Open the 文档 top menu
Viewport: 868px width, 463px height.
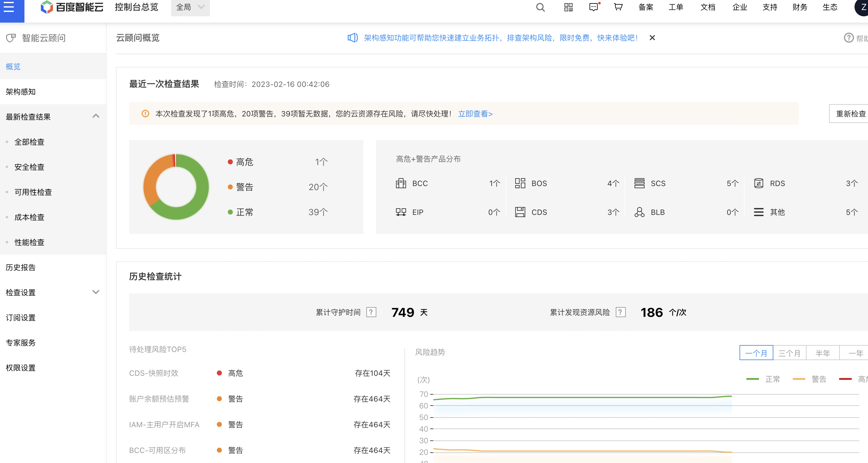[708, 7]
